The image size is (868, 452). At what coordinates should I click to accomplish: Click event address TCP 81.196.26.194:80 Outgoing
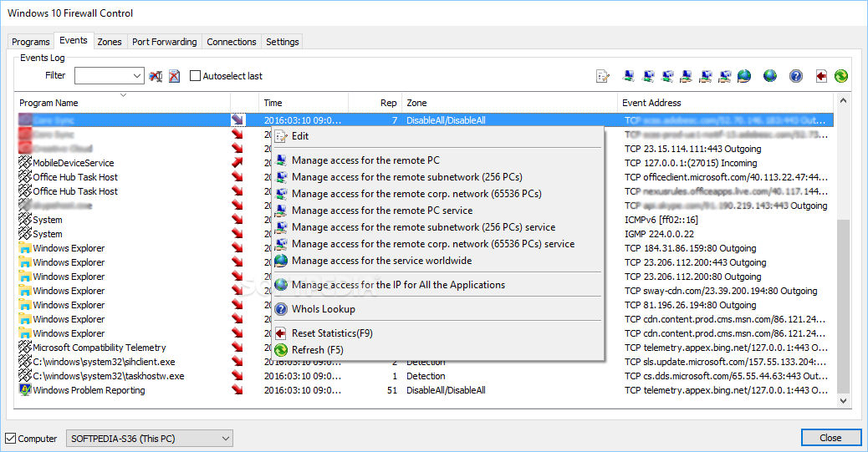click(x=691, y=305)
